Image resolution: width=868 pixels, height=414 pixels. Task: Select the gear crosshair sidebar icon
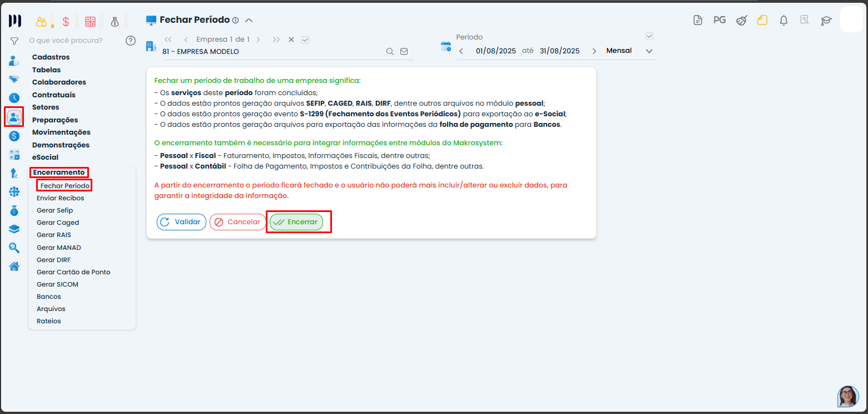14,192
